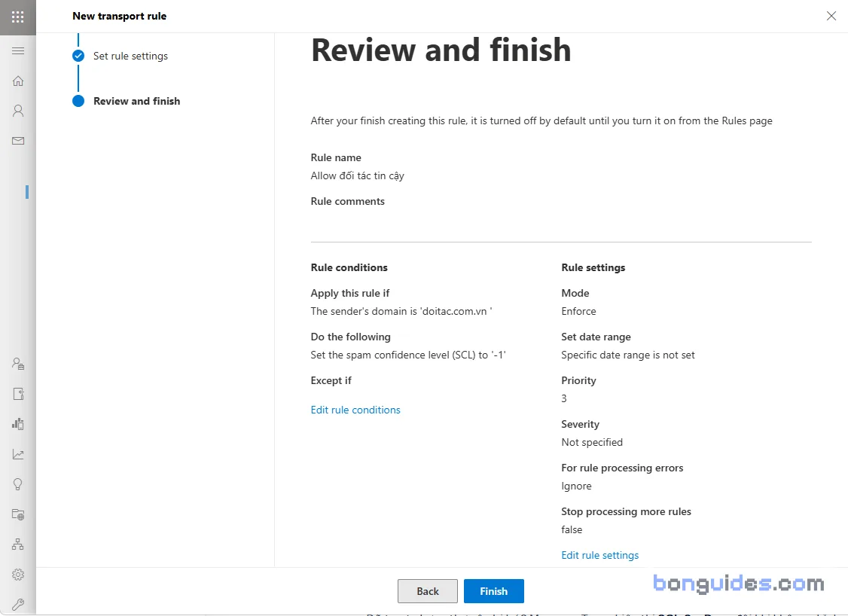Open Mail flow envelope icon

[x=18, y=141]
